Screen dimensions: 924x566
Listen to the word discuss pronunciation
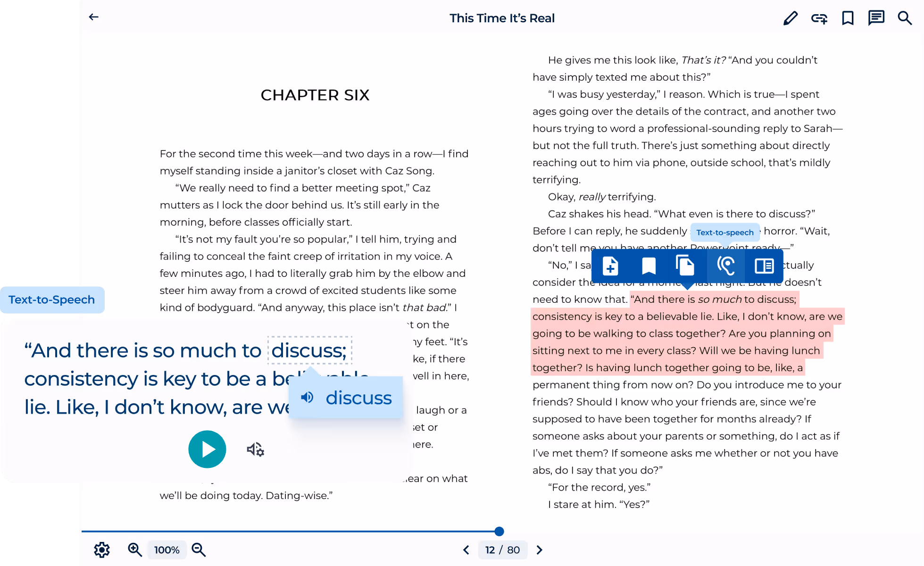307,398
